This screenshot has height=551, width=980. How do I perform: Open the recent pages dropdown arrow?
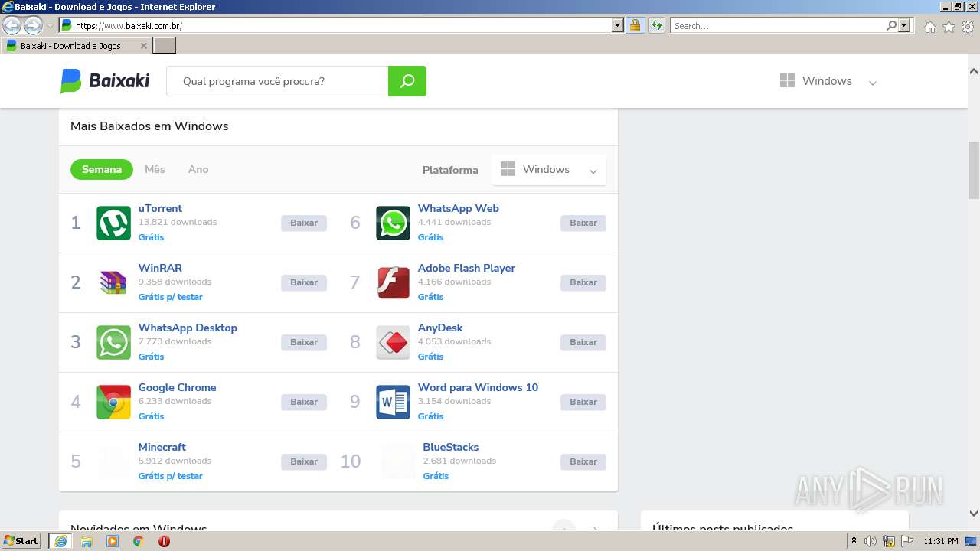(50, 26)
